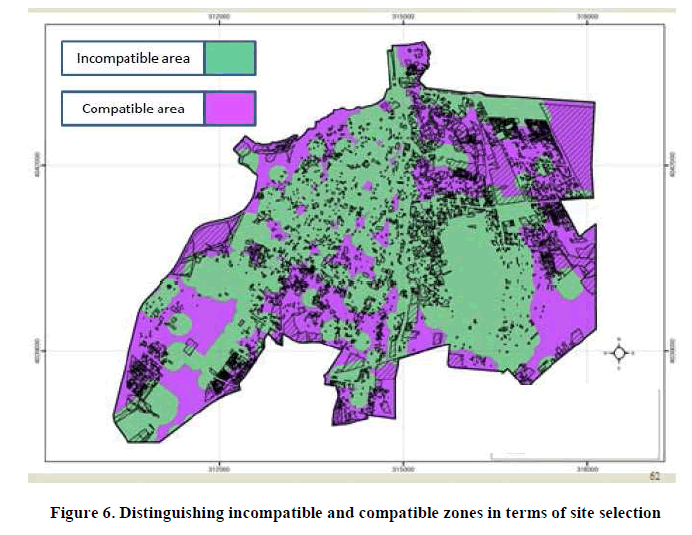Click the 'Incompatible area' legend label
This screenshot has width=692, height=535.
click(132, 58)
